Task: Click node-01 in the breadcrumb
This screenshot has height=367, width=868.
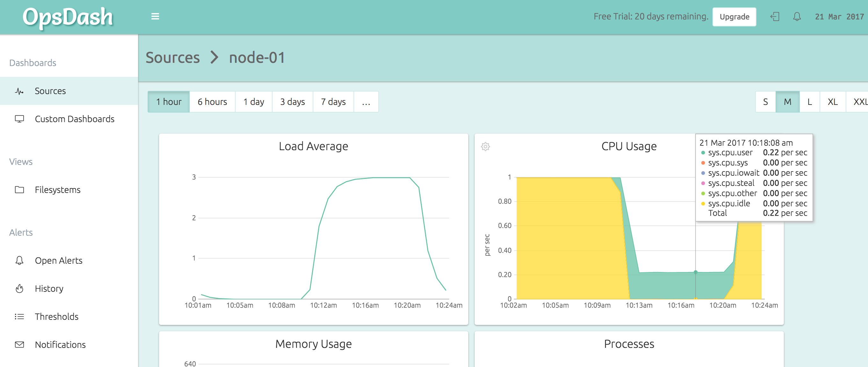Action: (x=257, y=58)
